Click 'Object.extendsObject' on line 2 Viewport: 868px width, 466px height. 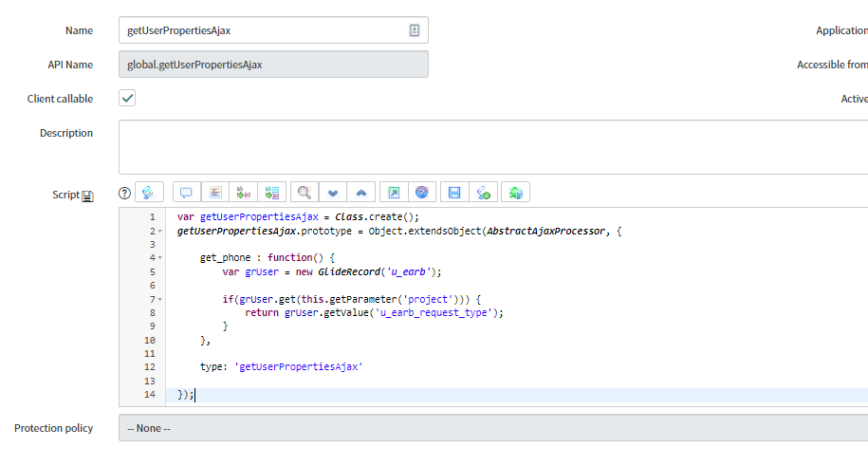click(x=425, y=231)
